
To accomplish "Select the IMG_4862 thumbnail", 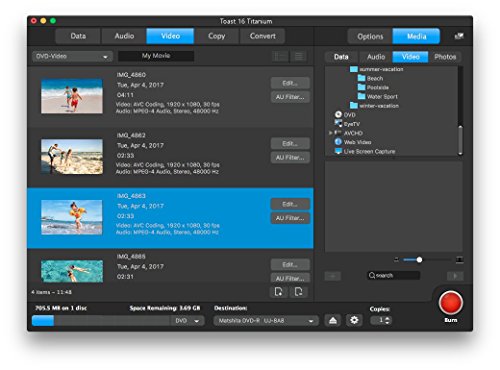I will (72, 157).
